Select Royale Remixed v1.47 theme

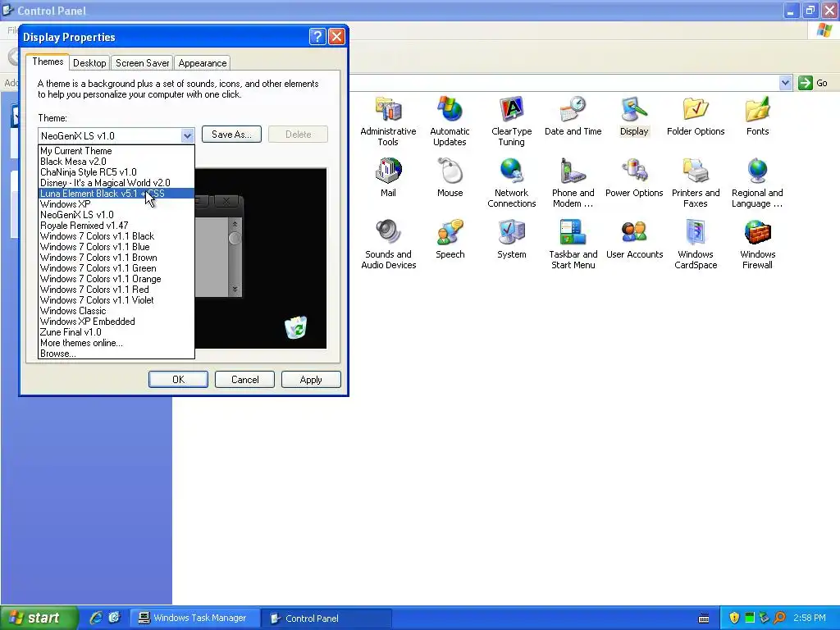coord(116,226)
